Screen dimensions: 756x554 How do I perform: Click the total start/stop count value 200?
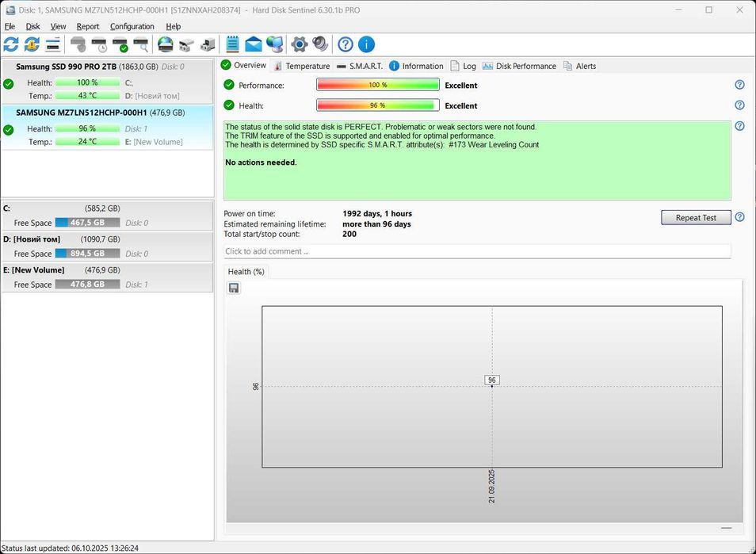pyautogui.click(x=349, y=235)
